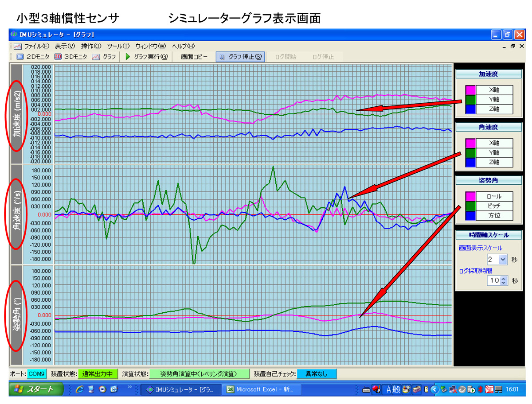Open the スタート button
532x404 pixels.
tap(35, 389)
